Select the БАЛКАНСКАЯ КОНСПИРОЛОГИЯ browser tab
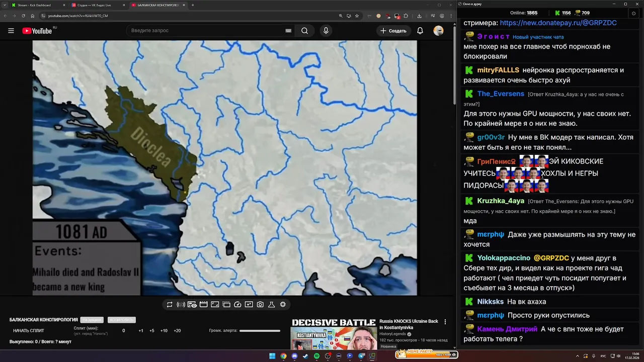The width and height of the screenshot is (644, 362). pos(157,5)
